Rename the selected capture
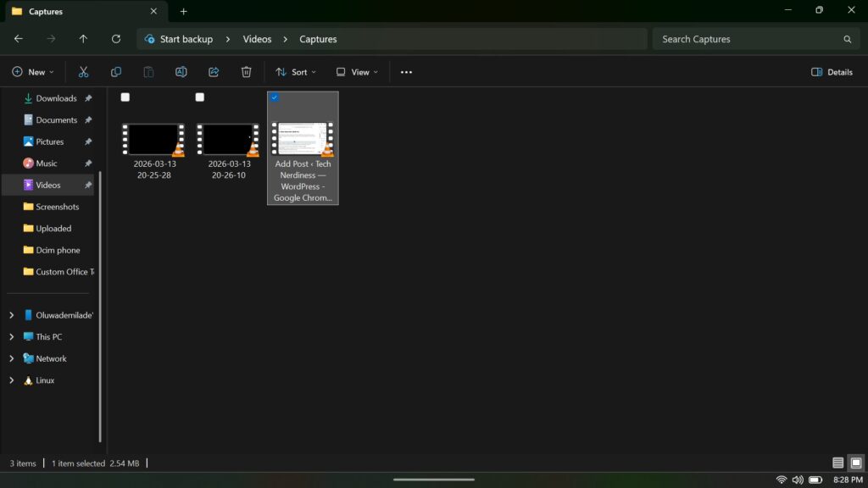This screenshot has height=488, width=868. point(181,72)
